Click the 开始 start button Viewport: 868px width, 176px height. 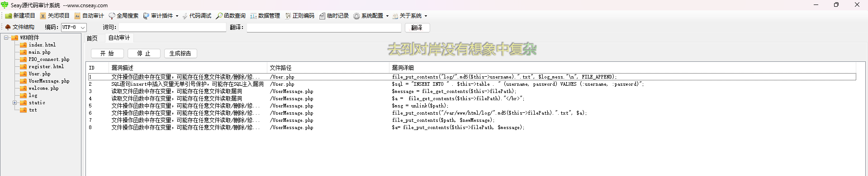coord(107,53)
